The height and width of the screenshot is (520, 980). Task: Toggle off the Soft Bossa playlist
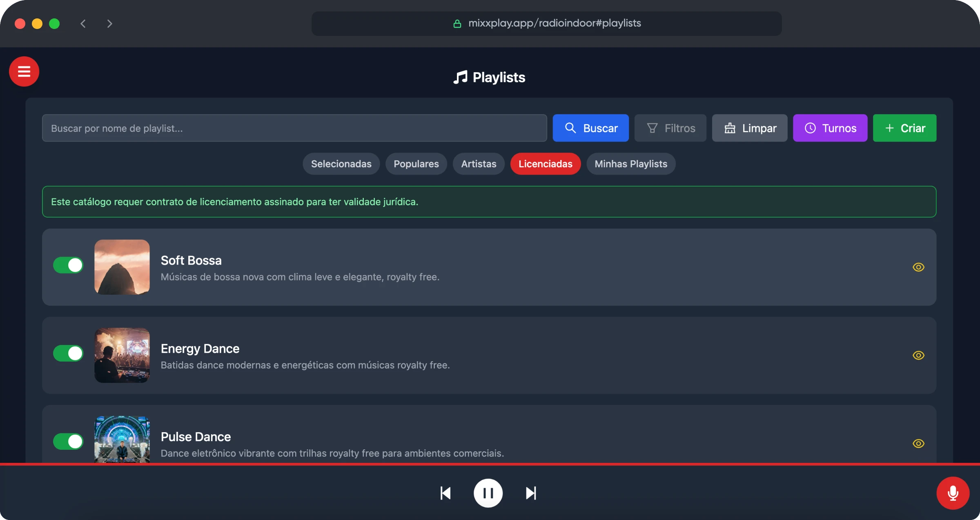coord(68,265)
